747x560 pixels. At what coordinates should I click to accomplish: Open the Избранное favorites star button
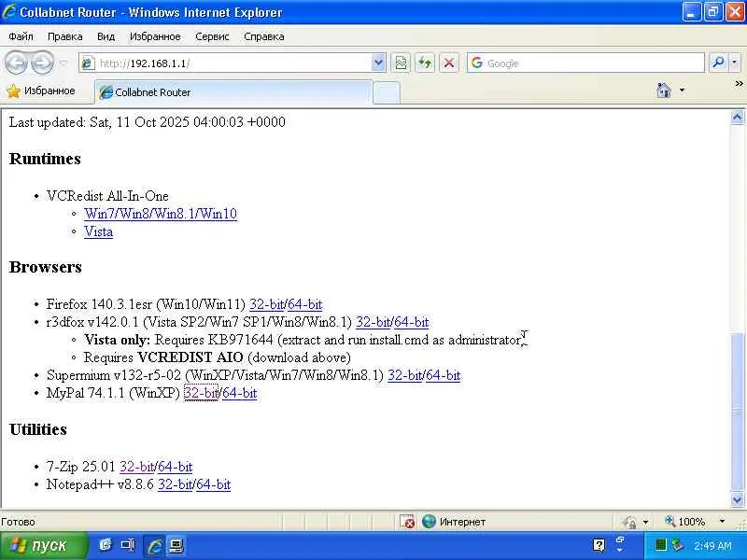[41, 91]
